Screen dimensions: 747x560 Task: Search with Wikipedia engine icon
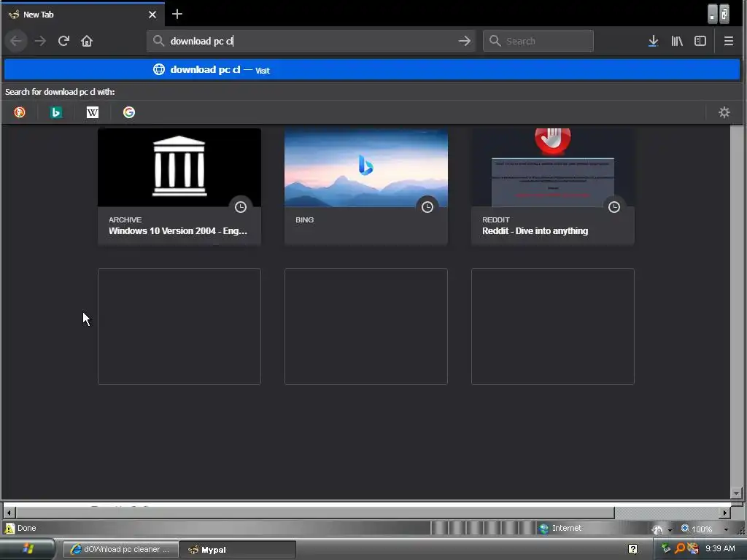[x=93, y=112]
